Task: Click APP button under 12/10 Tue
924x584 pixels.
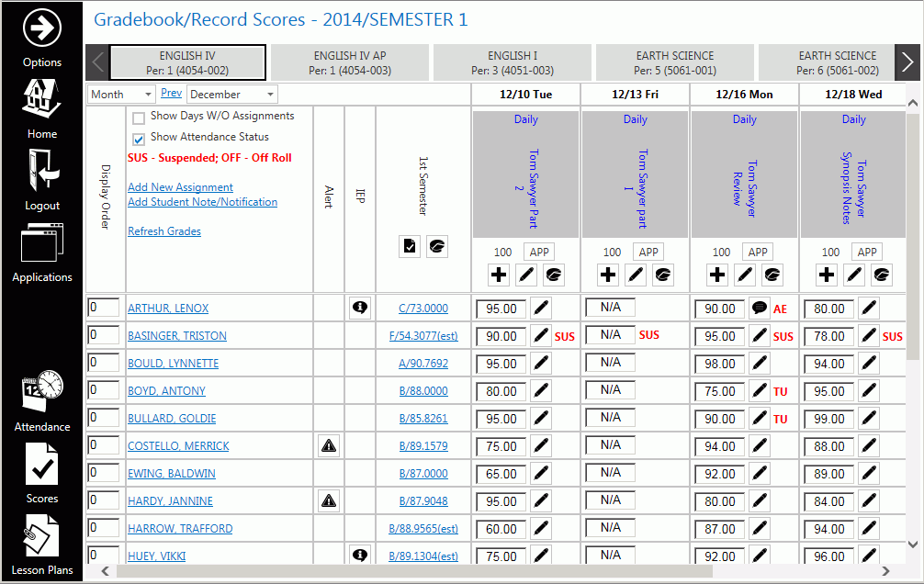Action: click(539, 253)
